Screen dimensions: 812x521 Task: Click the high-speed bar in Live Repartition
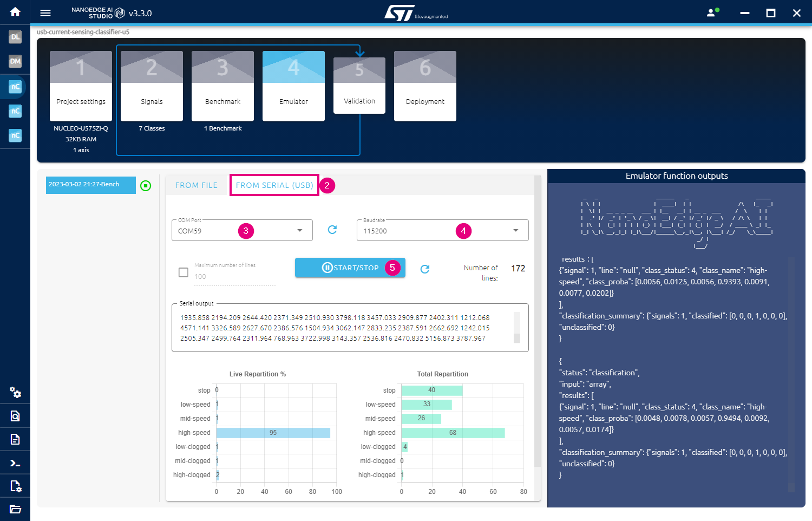click(x=273, y=433)
